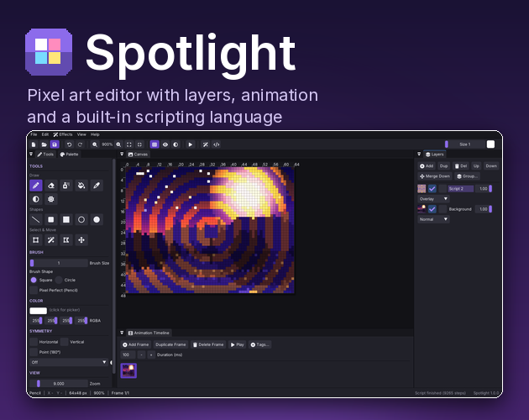Screen dimensions: 529x420
Task: Toggle the Background layer lock box
Action: point(443,209)
